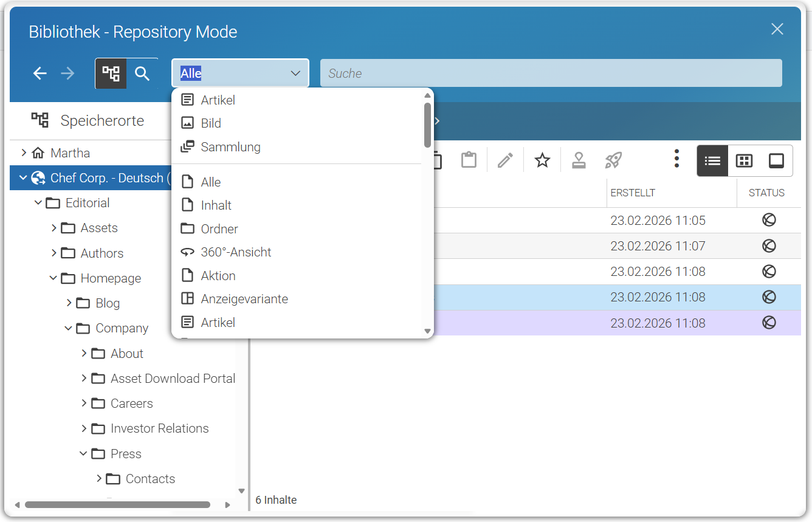Expand the Contacts folder
Image resolution: width=812 pixels, height=522 pixels.
[99, 479]
